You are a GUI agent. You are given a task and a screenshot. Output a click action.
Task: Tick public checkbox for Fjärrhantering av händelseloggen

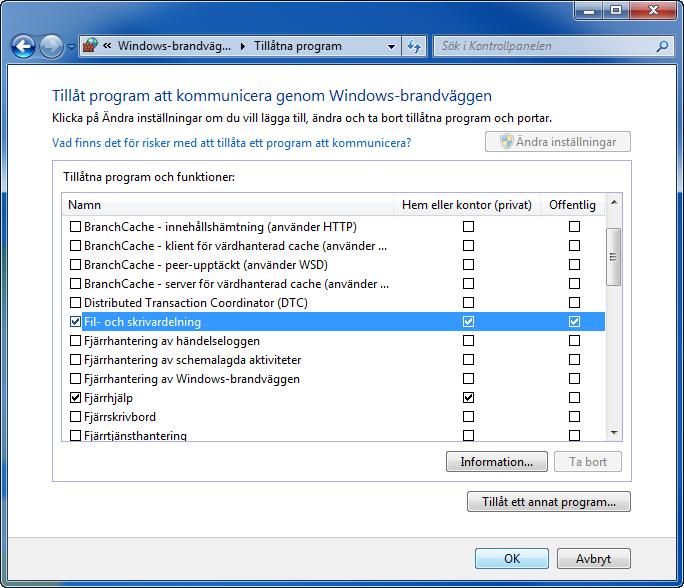point(575,341)
